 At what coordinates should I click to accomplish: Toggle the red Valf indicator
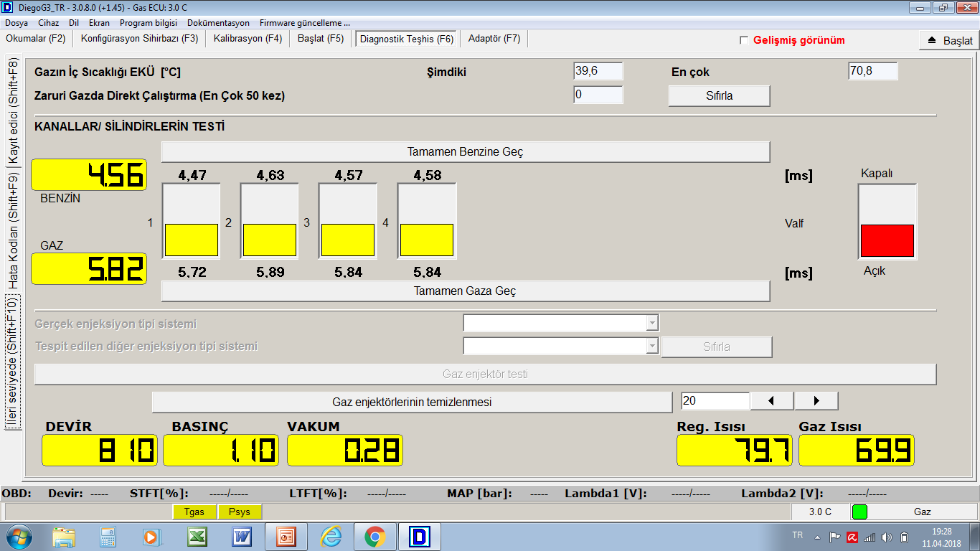887,222
